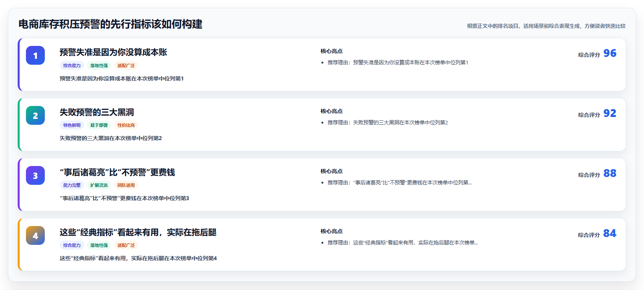The width and height of the screenshot is (644, 290).
Task: Click 综合评分 label beside score 96
Action: click(589, 55)
